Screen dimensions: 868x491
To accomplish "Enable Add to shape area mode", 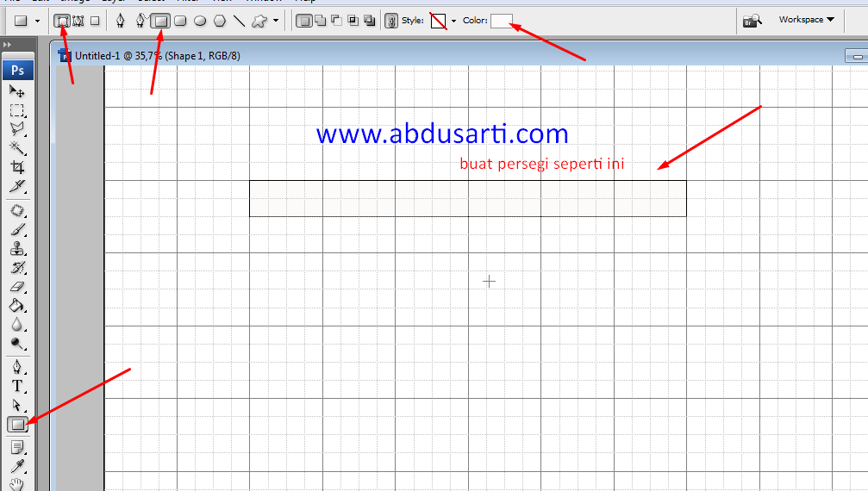I will 321,21.
